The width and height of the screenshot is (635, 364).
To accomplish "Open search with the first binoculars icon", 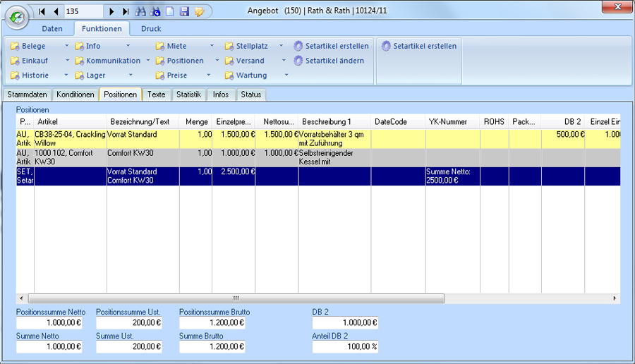I will [140, 11].
